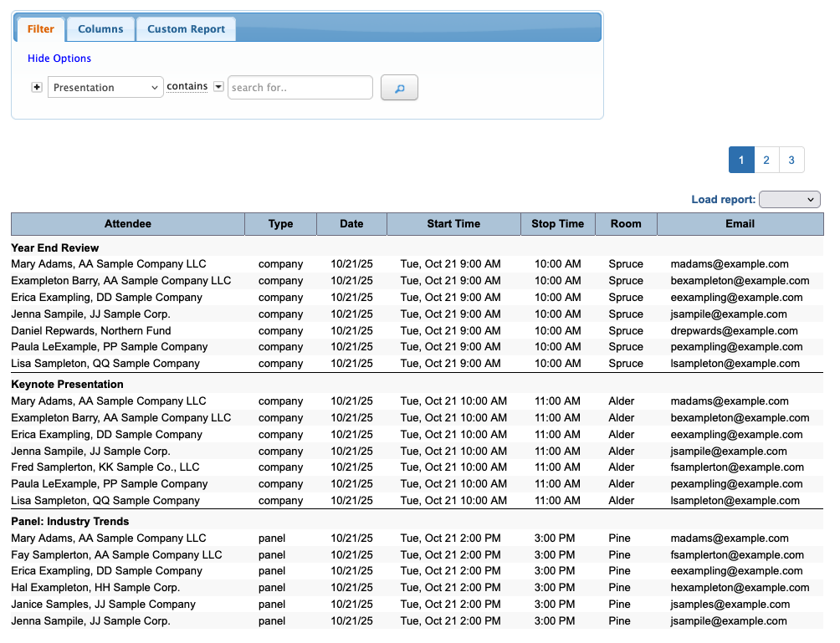
Task: Open the contains operator dropdown arrow
Action: tap(218, 87)
